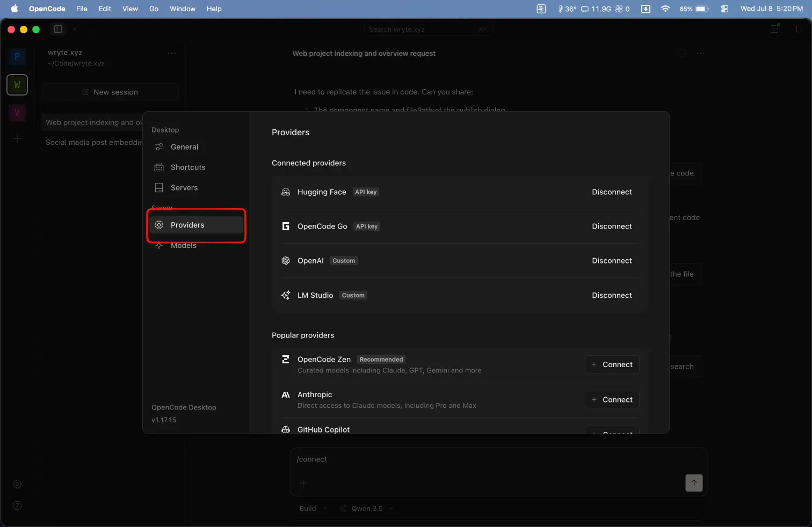Open the Apple menu

[x=15, y=9]
